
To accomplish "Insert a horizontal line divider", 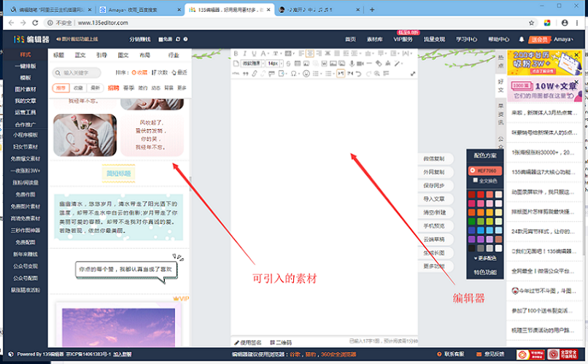I will 369,63.
